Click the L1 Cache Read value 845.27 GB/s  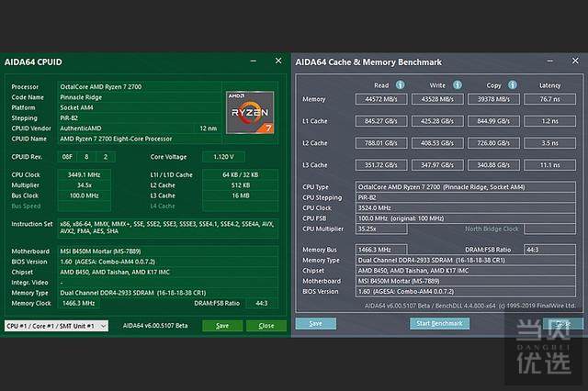tap(381, 121)
